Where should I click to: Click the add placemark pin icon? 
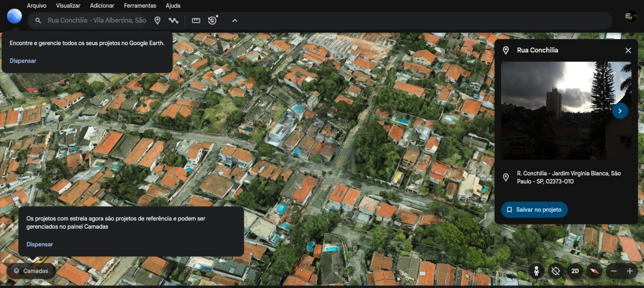pos(158,21)
